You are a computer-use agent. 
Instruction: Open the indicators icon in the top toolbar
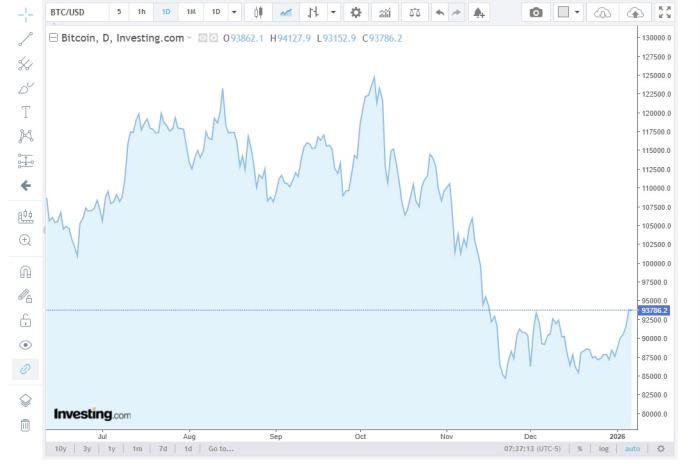point(384,12)
